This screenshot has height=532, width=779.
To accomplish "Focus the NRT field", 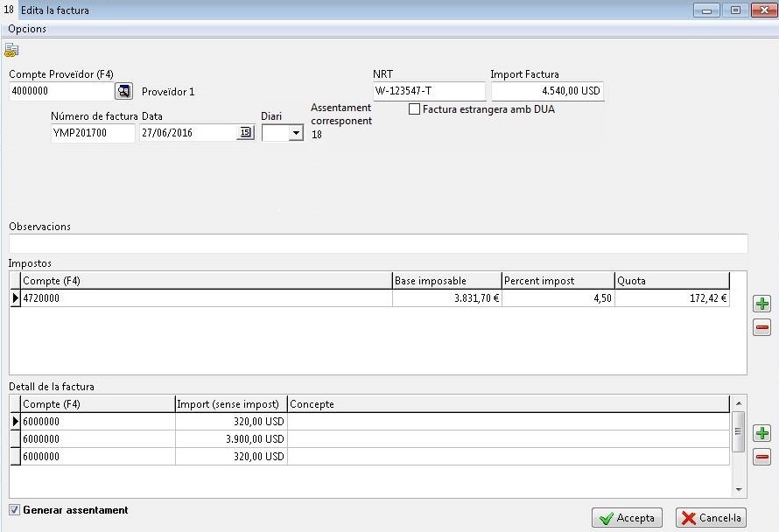I will [429, 91].
